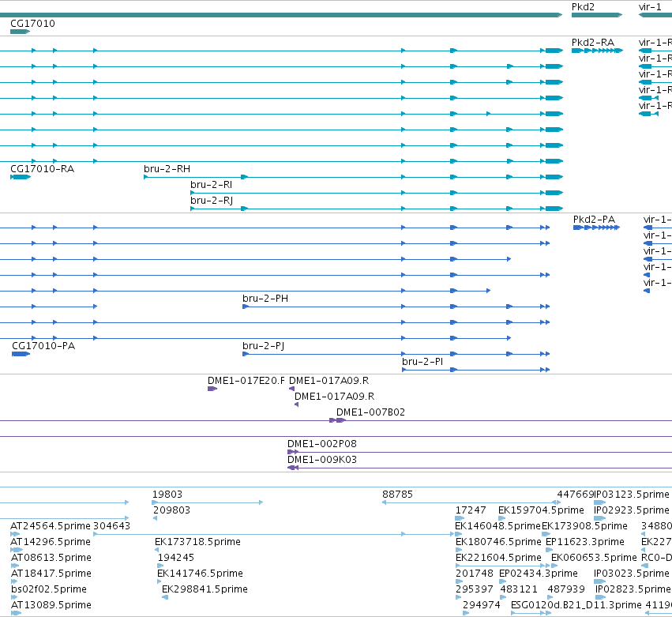672x617 pixels.
Task: Click the 483121 feature label
Action: click(519, 589)
